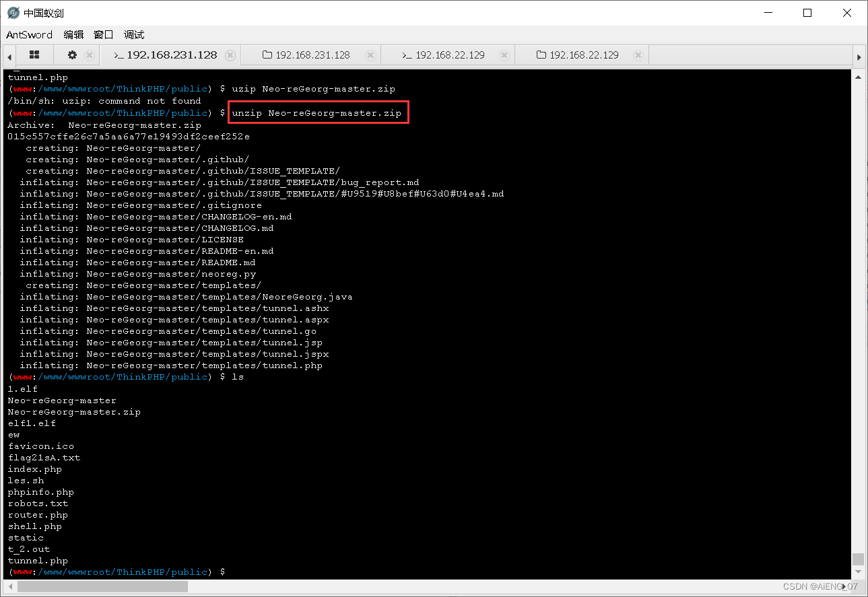Click the 'README-en.md' inflating line
The image size is (868, 597).
147,251
